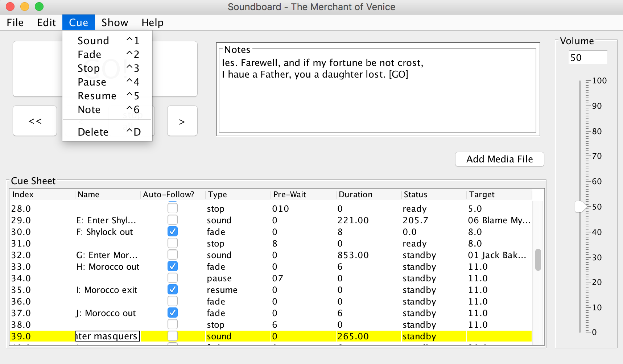Open the Help menu
Screen dimensions: 623x364
(152, 22)
